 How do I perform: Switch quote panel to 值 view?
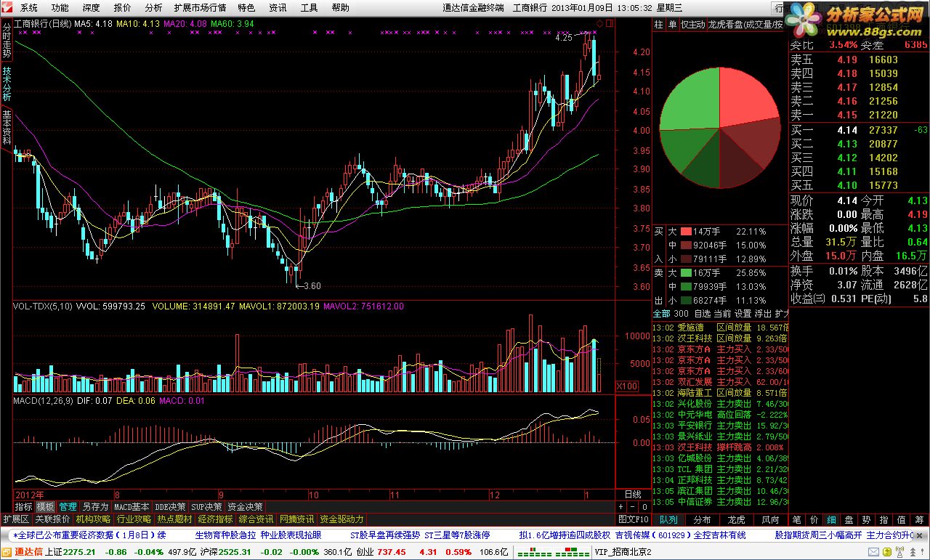[902, 519]
